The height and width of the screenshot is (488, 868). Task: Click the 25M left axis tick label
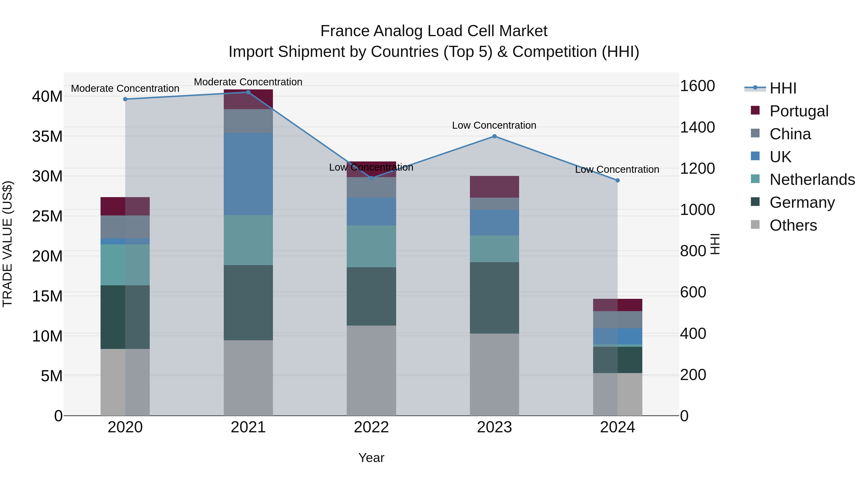click(x=47, y=216)
